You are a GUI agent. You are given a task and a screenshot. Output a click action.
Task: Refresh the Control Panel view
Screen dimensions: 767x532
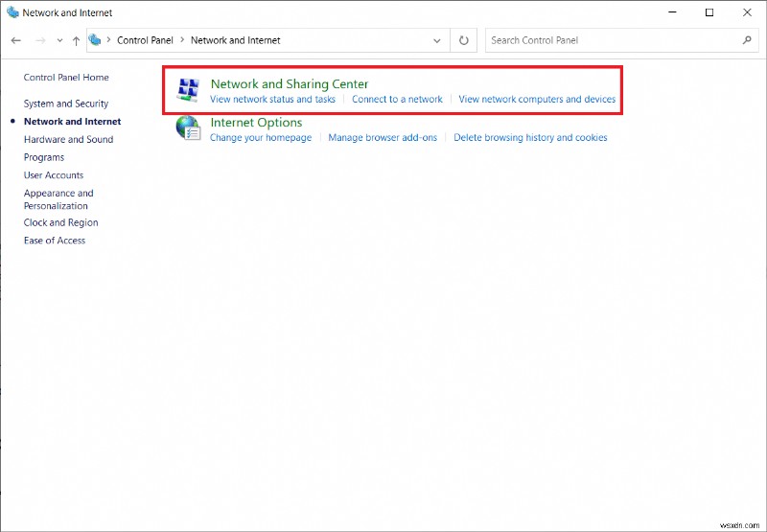[464, 40]
